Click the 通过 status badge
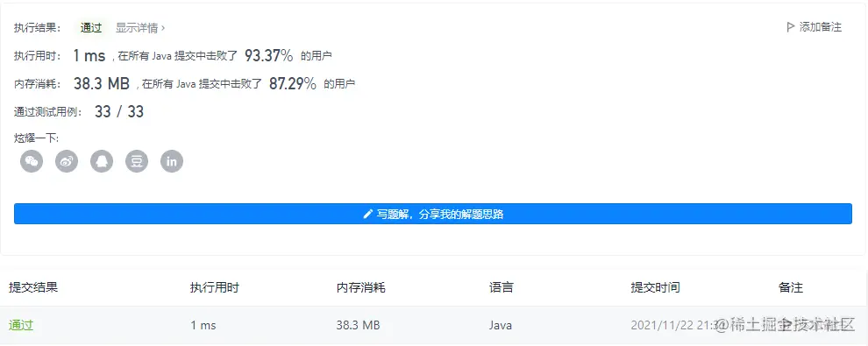Screen dimensions: 868x346 click(x=91, y=28)
